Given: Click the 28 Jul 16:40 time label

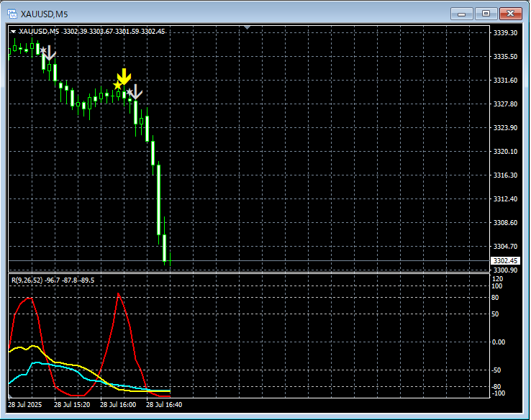Looking at the screenshot, I should tap(164, 405).
